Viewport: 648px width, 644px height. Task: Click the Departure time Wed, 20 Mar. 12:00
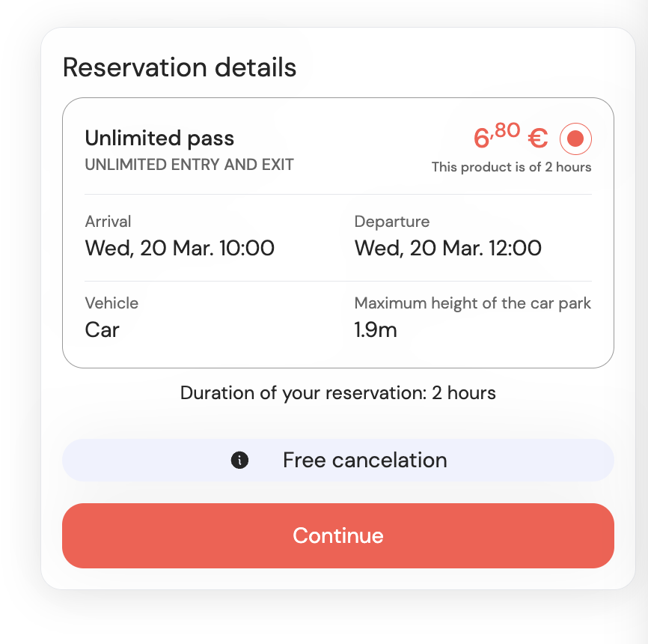448,248
